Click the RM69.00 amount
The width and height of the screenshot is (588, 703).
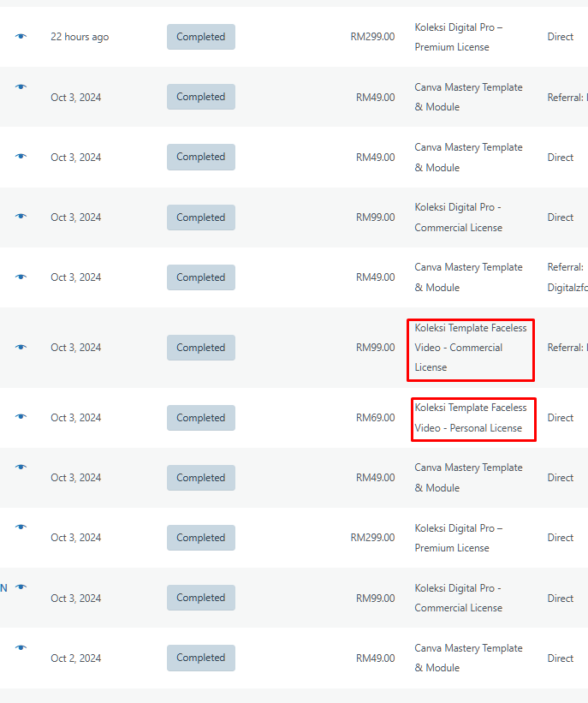click(x=375, y=418)
